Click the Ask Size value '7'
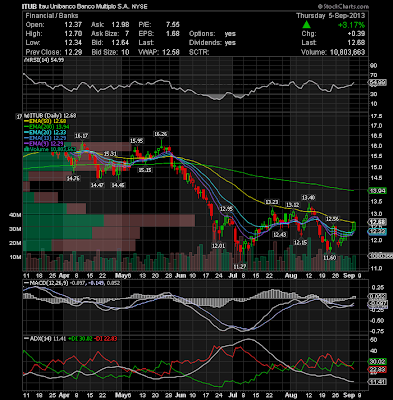This screenshot has width=393, height=400. [x=127, y=34]
